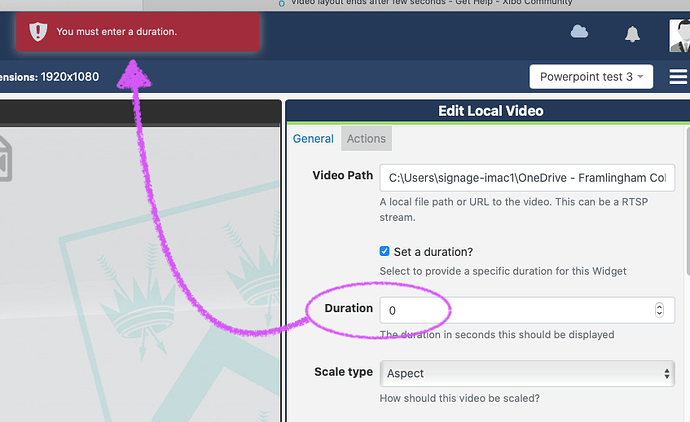
Task: Open the 'Powerpoint test 3' dropdown
Action: point(590,77)
